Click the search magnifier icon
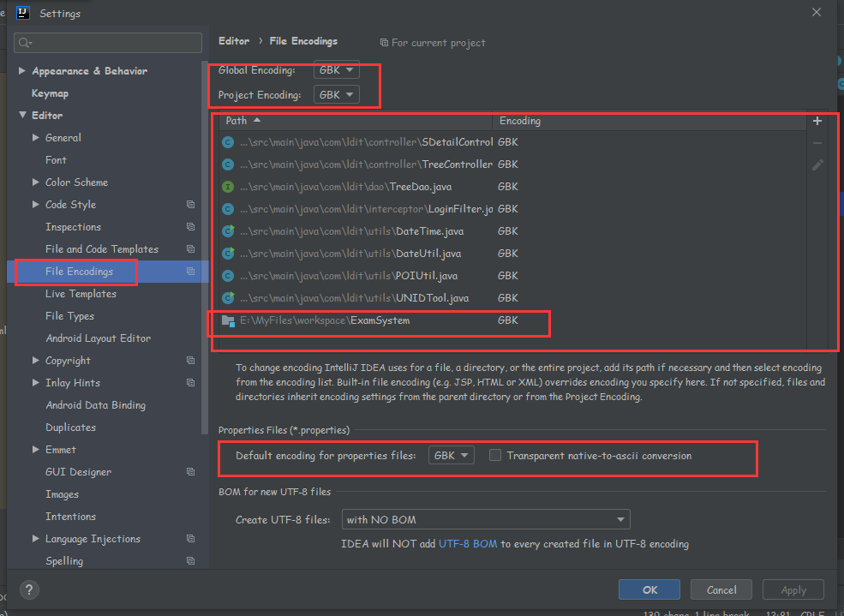Viewport: 844px width, 616px height. (x=25, y=43)
